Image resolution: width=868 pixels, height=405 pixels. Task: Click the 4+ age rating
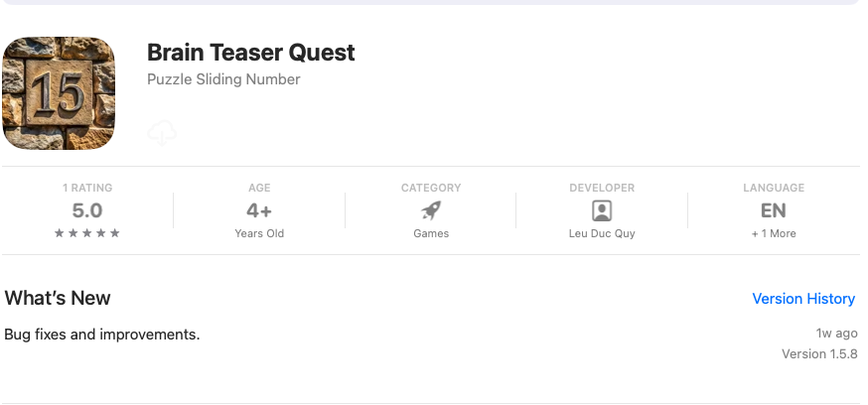[x=259, y=210]
